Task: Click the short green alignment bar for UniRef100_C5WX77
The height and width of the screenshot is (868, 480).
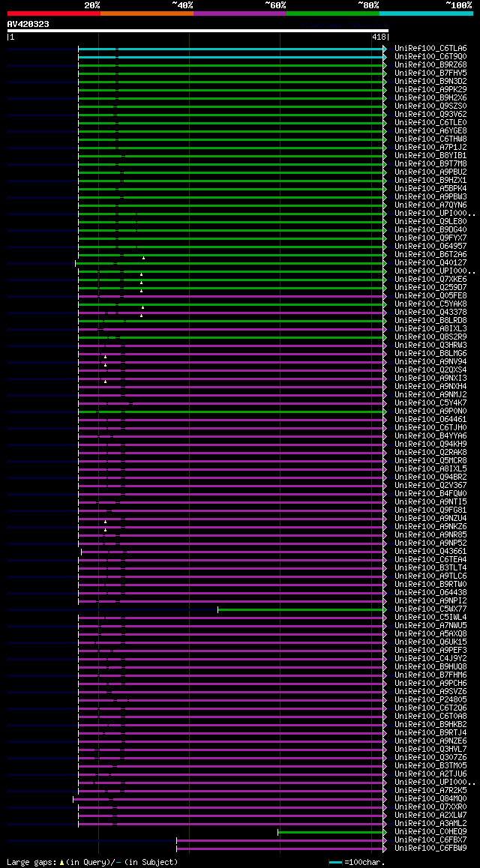Action: (301, 609)
